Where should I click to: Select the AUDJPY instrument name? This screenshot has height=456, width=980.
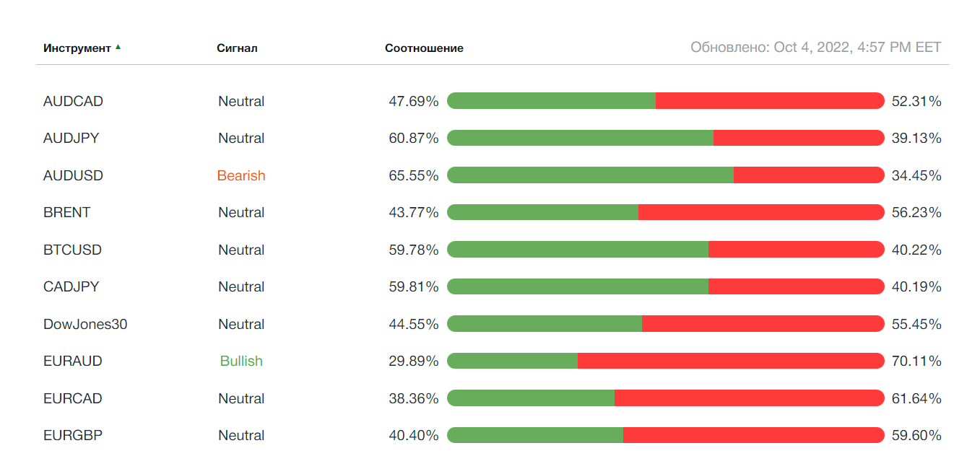point(71,139)
